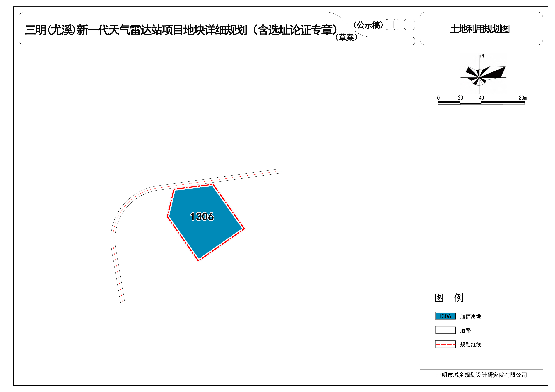Click the middle rounded box in header
The width and height of the screenshot is (555, 392).
pos(396,24)
